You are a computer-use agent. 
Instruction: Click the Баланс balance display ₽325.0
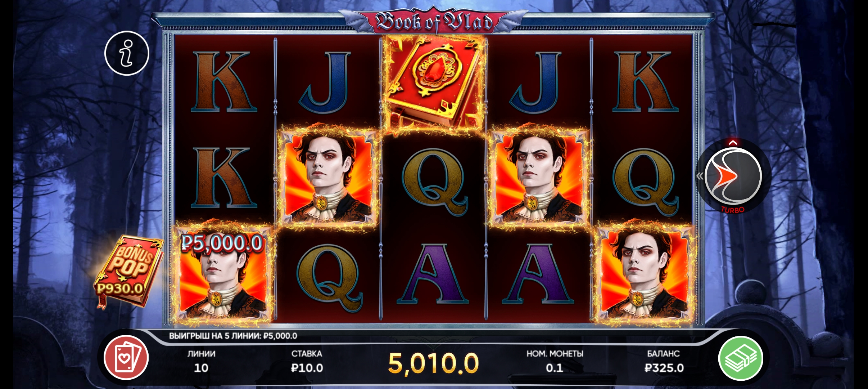664,361
